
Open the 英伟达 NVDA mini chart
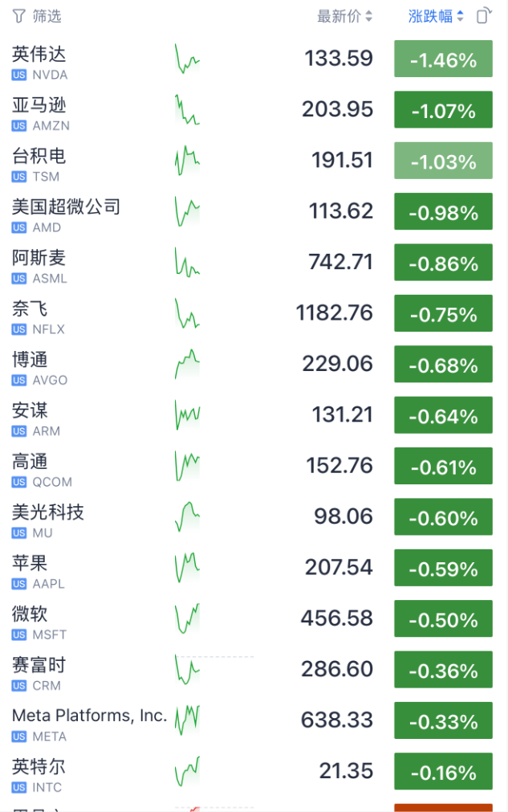click(187, 59)
